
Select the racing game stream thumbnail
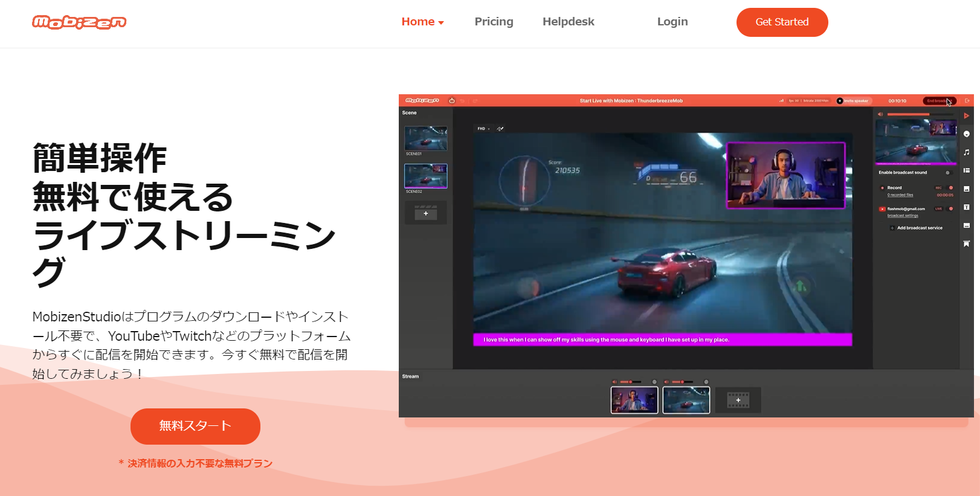[x=686, y=400]
